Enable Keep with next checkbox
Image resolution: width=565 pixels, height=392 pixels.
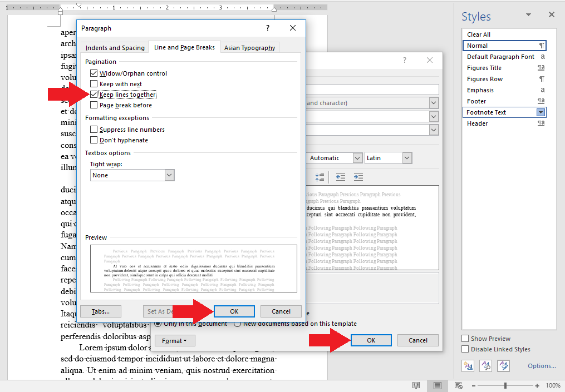[94, 84]
